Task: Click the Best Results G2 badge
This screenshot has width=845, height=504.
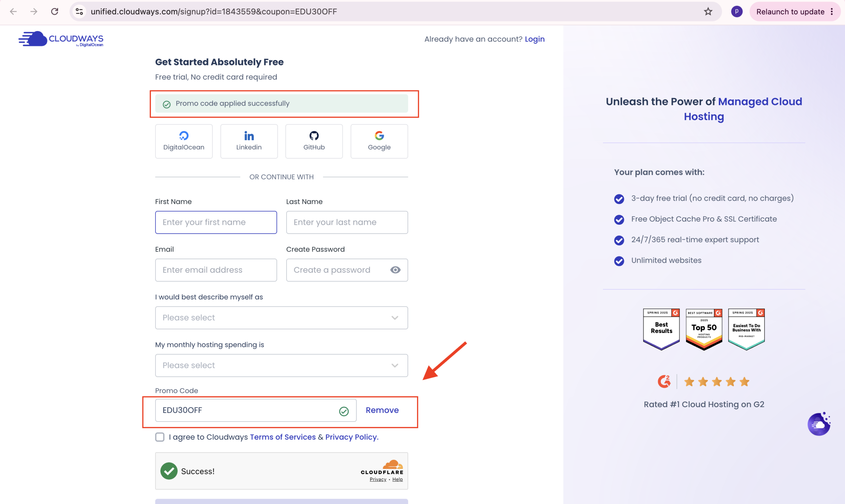Action: (x=661, y=329)
